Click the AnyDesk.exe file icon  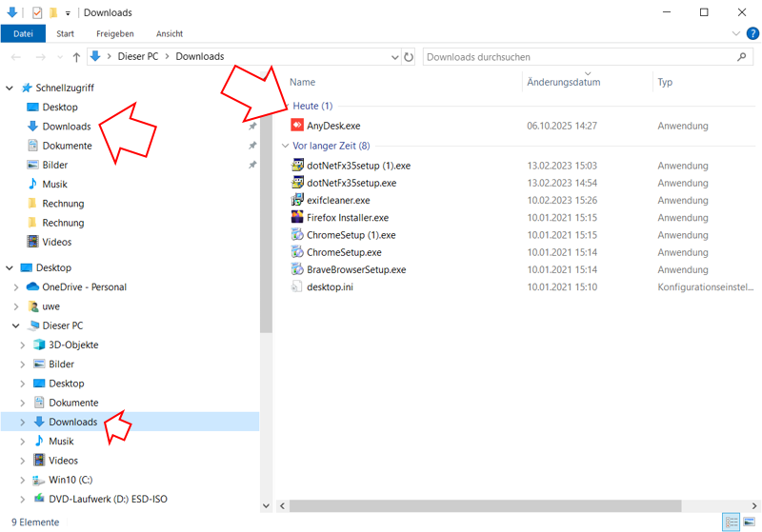(x=297, y=126)
